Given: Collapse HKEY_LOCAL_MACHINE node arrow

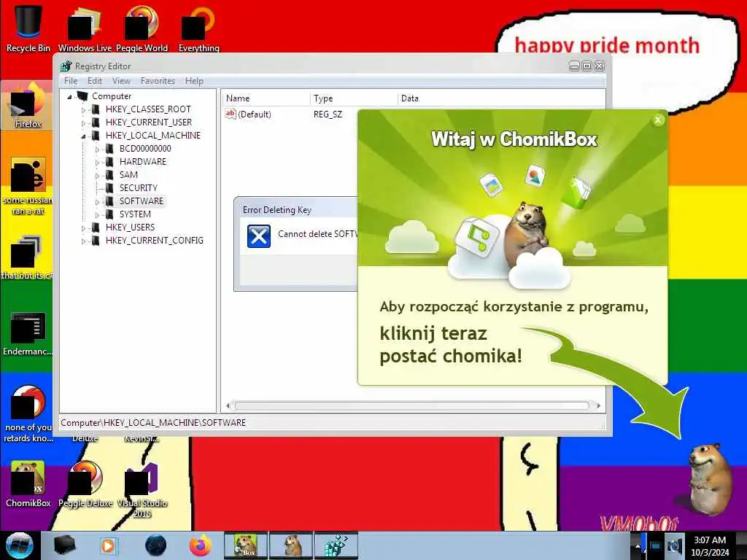Looking at the screenshot, I should (83, 136).
